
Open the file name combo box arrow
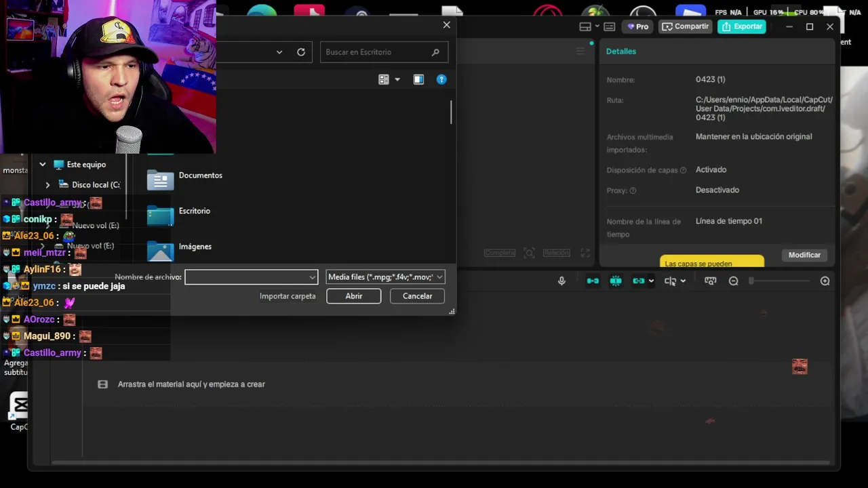tap(312, 277)
